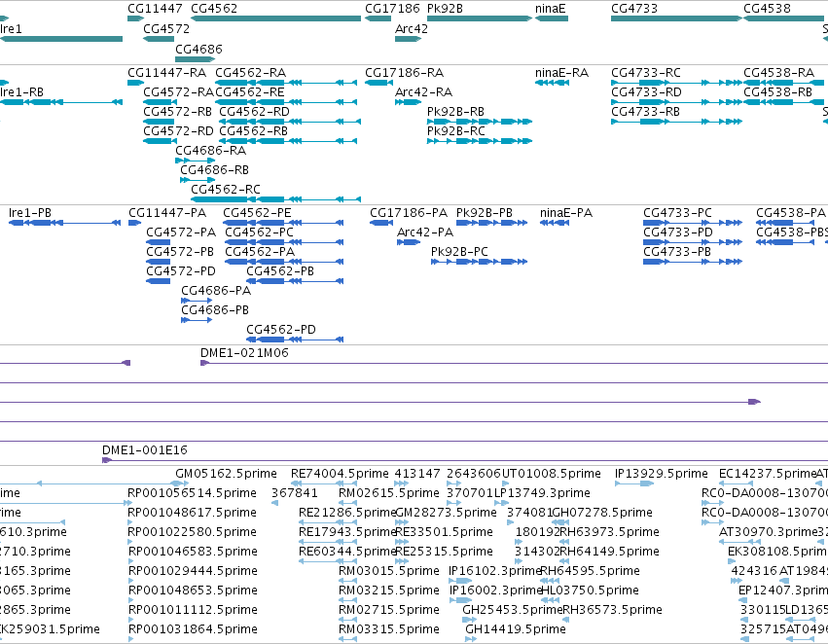
Task: Select transcript CG4572-RB
Action: [x=177, y=112]
